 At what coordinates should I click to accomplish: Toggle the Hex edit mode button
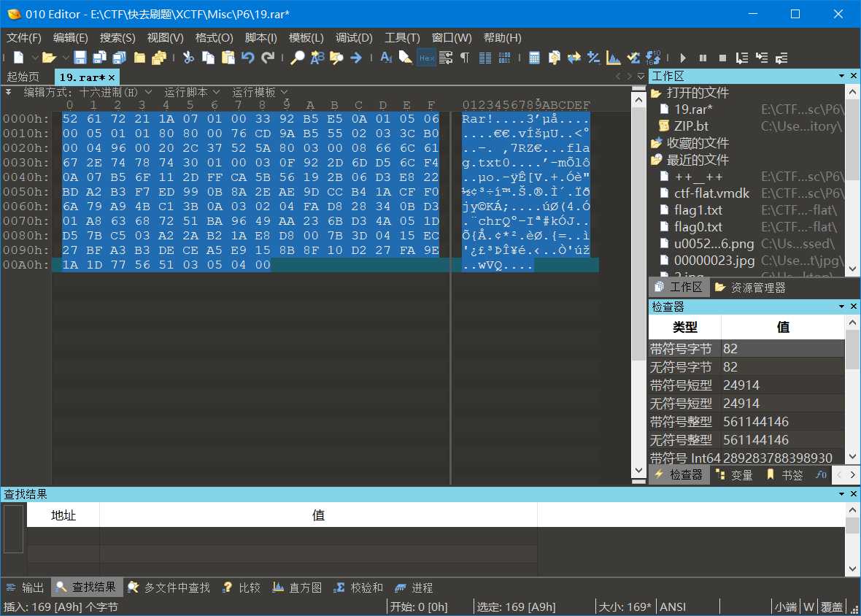click(426, 58)
